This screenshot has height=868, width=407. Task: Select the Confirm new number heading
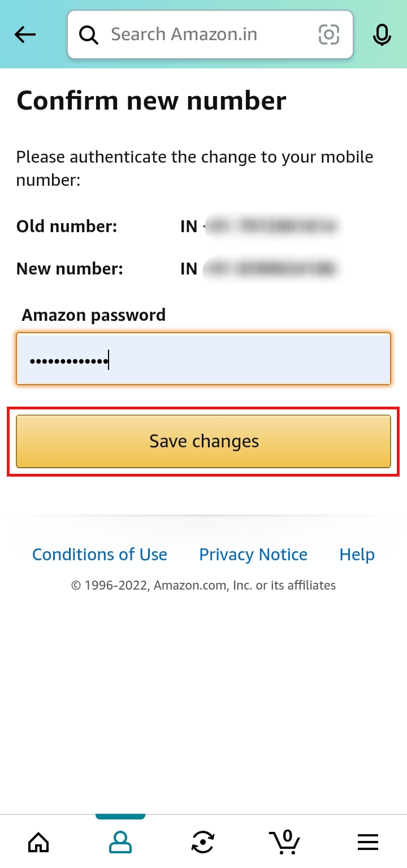151,101
